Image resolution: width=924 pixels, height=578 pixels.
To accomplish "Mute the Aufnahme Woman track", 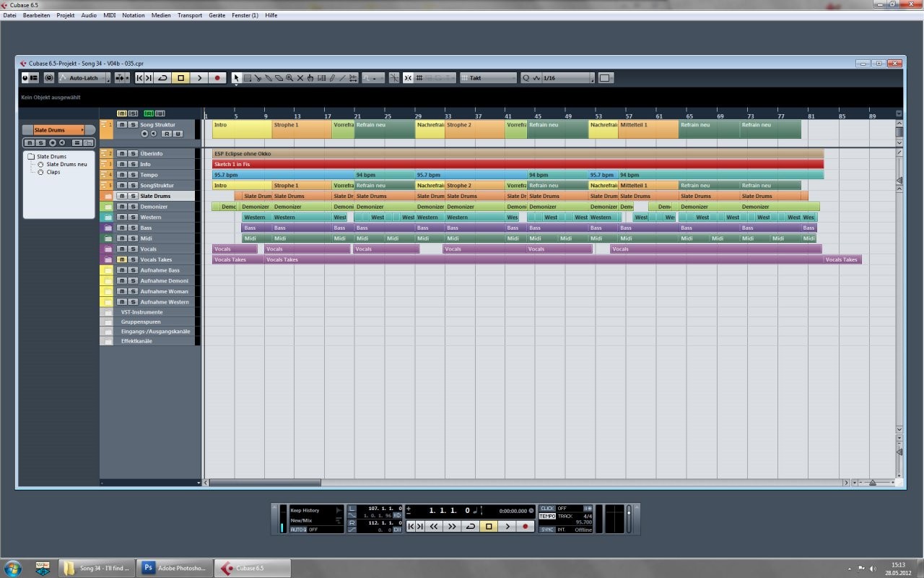I will click(x=122, y=291).
